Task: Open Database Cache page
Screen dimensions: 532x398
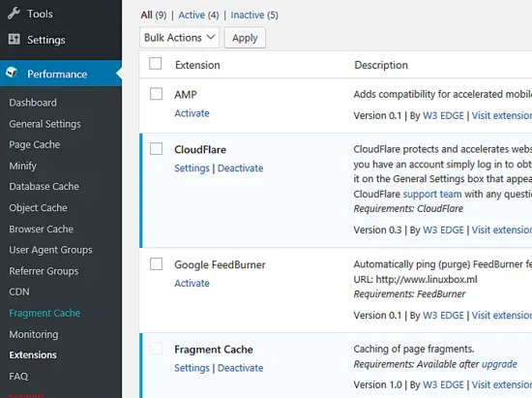Action: click(x=44, y=187)
